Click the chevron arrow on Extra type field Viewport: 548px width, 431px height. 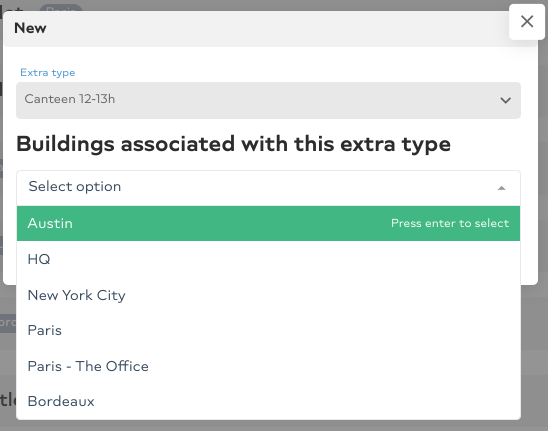point(505,100)
